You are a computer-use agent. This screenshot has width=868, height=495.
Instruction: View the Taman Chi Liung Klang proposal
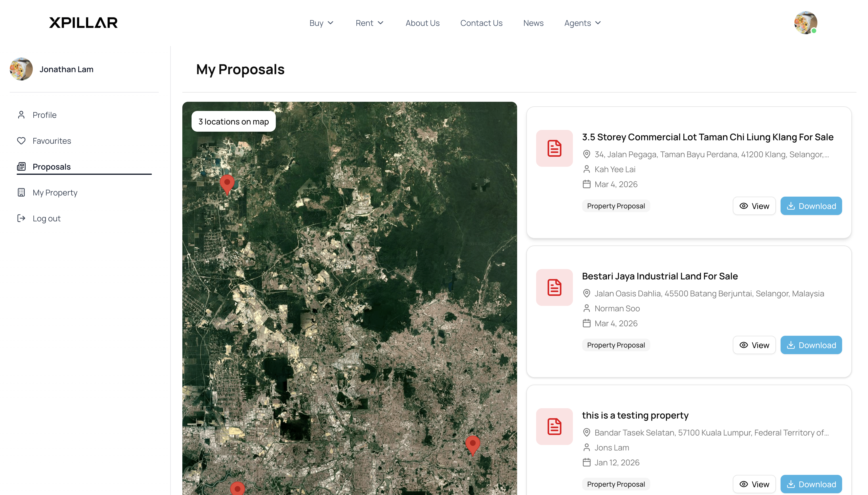754,206
